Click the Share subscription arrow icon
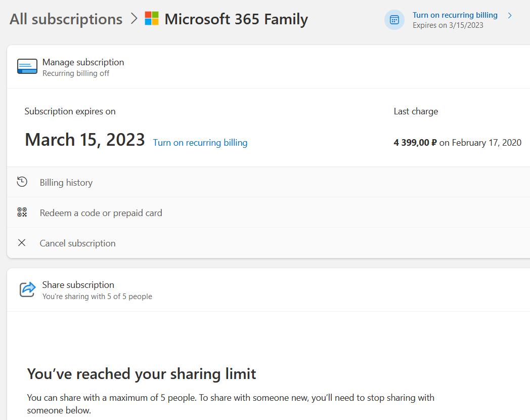 coord(27,289)
